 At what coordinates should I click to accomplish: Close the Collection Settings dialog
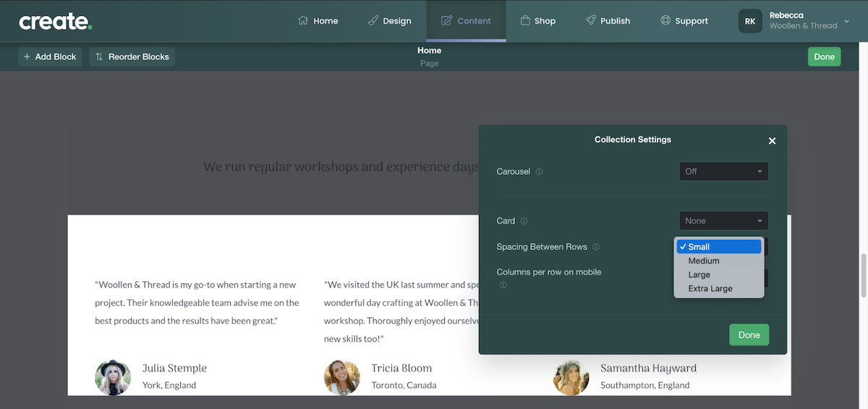[772, 141]
